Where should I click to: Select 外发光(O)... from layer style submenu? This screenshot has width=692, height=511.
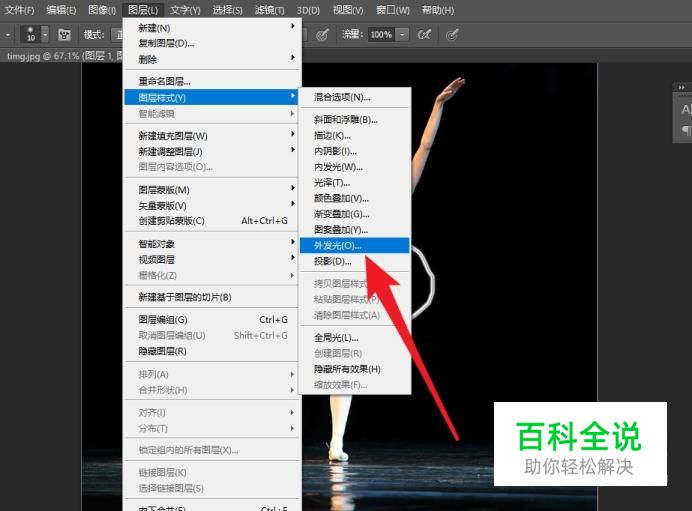(x=337, y=245)
